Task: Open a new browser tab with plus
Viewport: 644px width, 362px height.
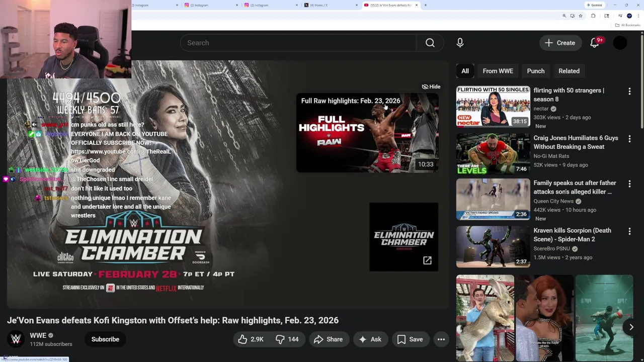Action: point(426,5)
